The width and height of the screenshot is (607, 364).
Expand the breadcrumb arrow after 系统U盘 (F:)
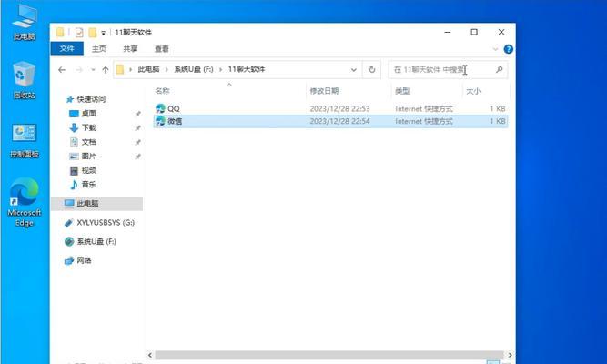(220, 70)
